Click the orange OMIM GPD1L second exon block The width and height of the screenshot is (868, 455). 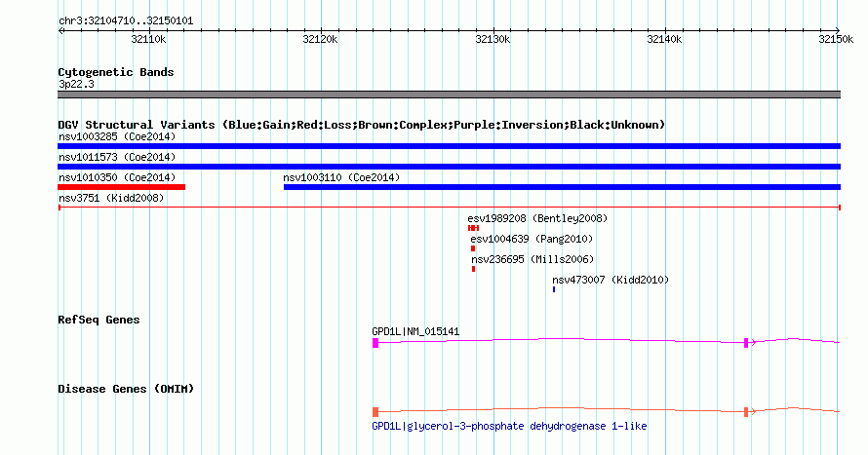[746, 412]
